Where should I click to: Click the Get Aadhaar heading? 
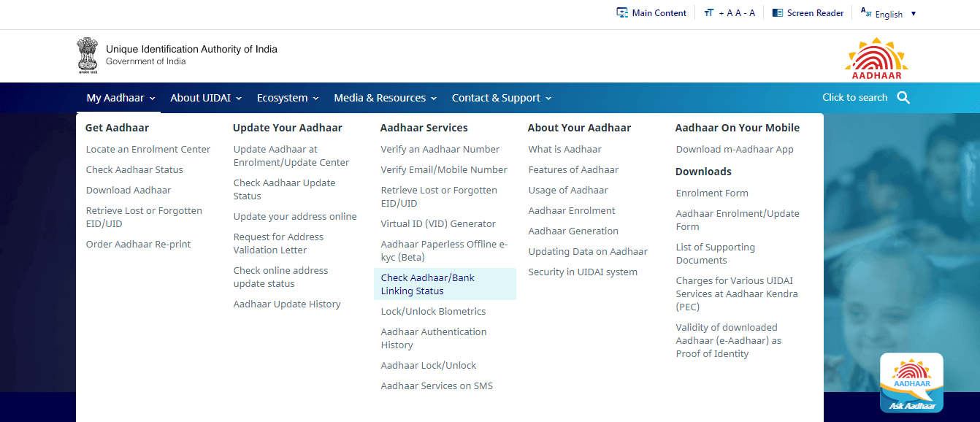point(117,127)
